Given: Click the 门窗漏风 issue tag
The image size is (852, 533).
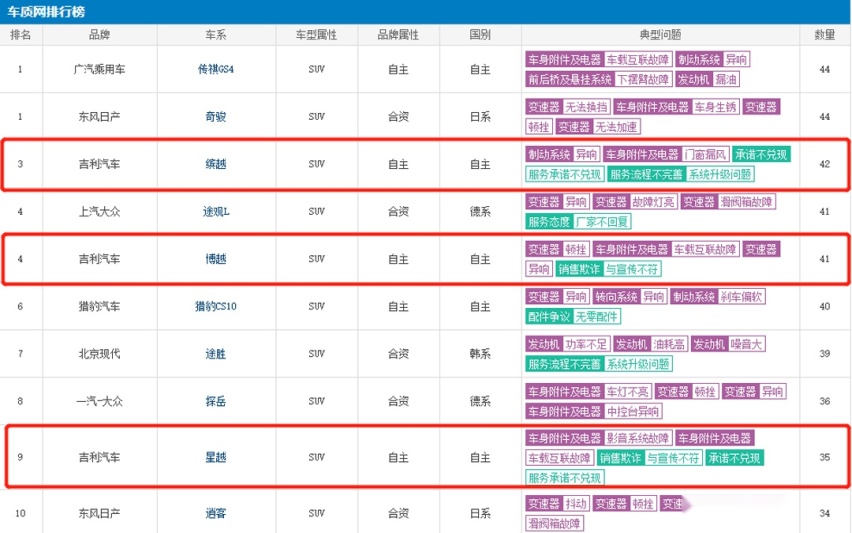Looking at the screenshot, I should pos(705,154).
